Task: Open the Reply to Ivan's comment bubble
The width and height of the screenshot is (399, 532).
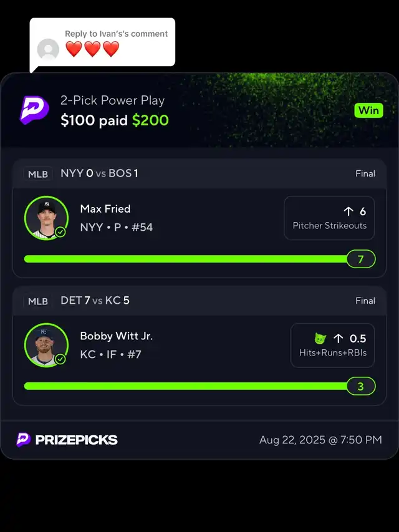Action: click(x=103, y=42)
